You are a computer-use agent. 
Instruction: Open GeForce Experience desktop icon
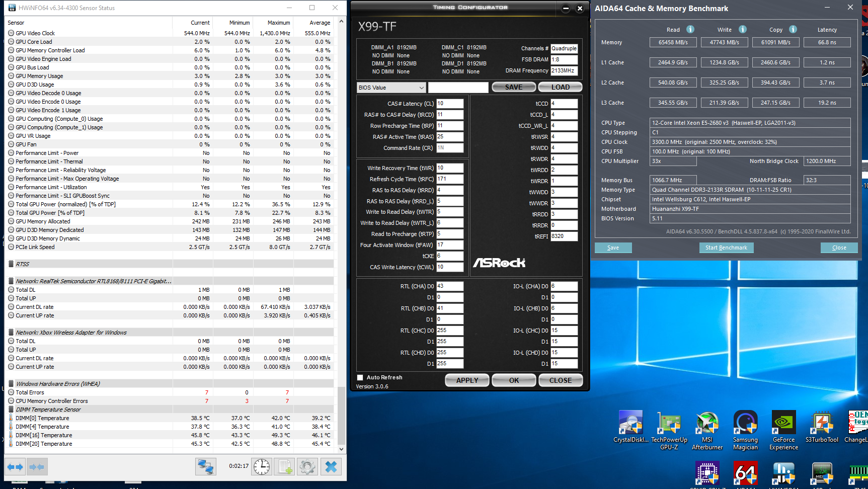click(783, 430)
